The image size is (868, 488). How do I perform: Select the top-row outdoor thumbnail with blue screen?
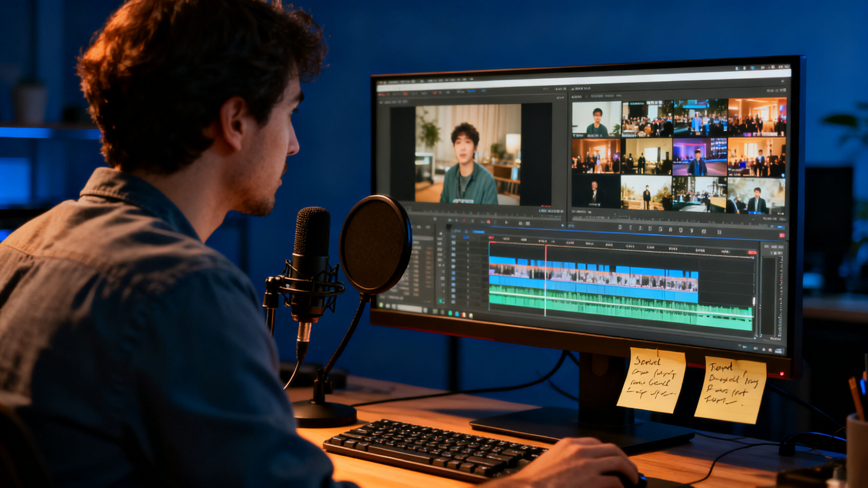pos(701,117)
